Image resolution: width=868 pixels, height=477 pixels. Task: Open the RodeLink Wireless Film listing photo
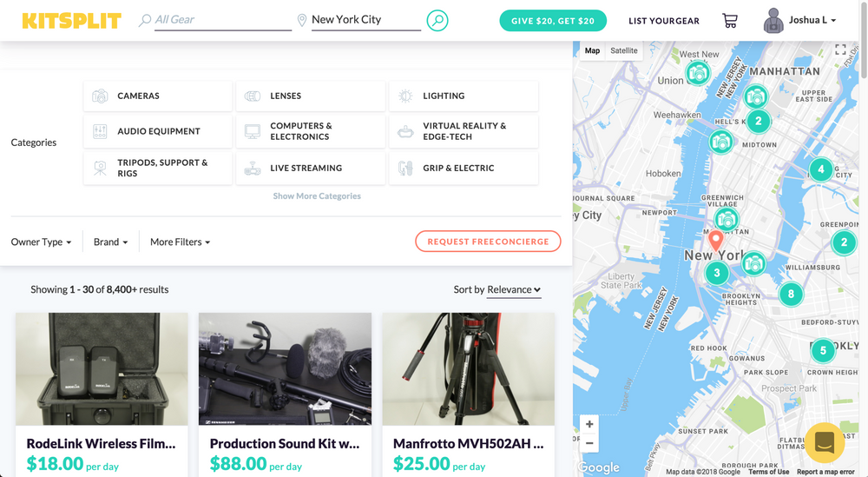[x=102, y=369]
